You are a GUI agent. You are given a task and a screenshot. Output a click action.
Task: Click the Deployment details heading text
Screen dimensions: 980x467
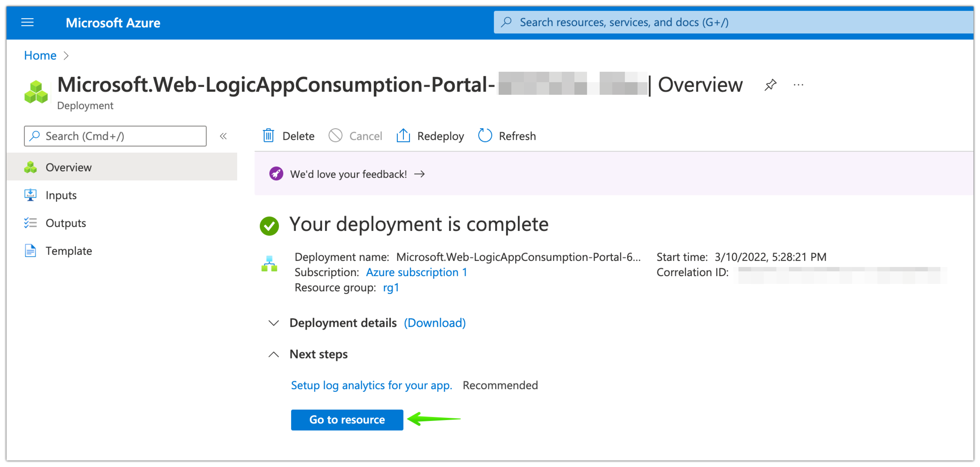(x=343, y=323)
